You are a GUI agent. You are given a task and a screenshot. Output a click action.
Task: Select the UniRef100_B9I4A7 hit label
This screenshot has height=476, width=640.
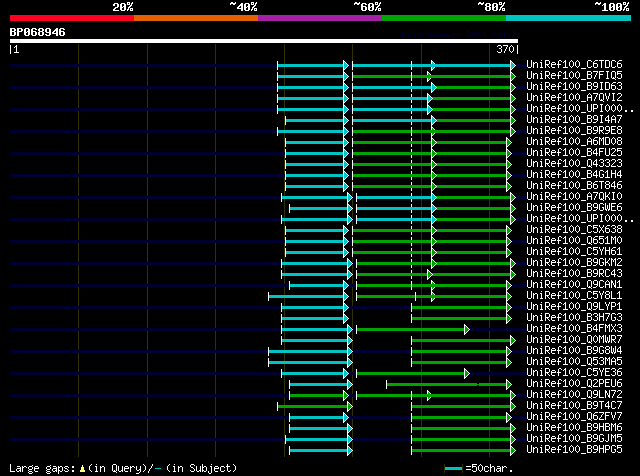574,120
